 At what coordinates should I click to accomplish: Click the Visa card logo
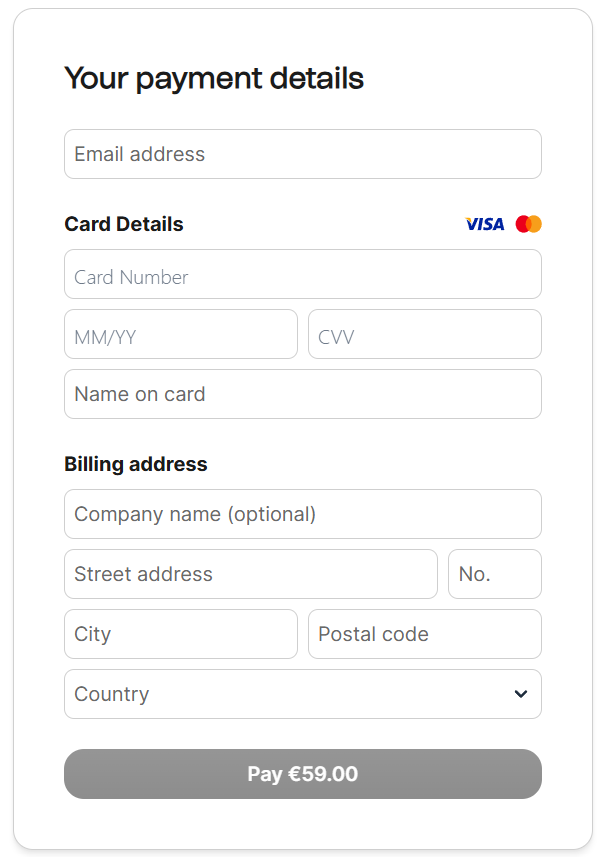tap(485, 224)
